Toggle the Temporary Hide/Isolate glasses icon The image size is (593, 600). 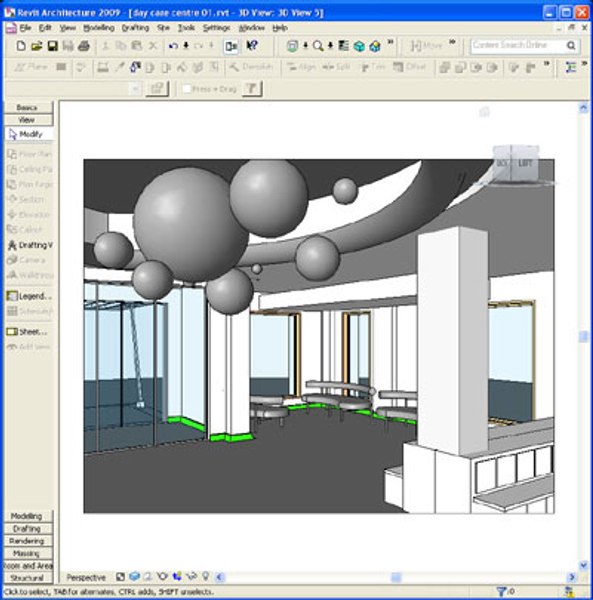pos(191,576)
